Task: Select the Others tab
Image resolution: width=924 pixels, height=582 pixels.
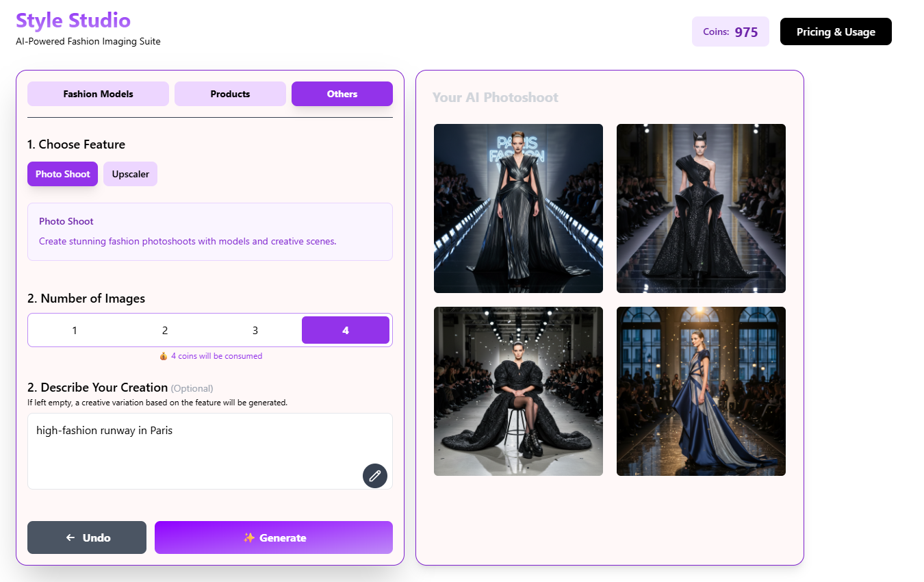Action: point(342,94)
